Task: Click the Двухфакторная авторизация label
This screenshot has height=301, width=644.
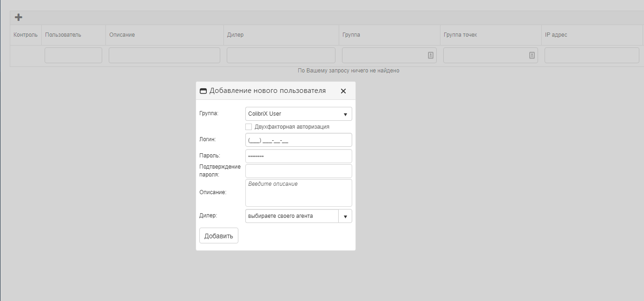Action: click(292, 127)
